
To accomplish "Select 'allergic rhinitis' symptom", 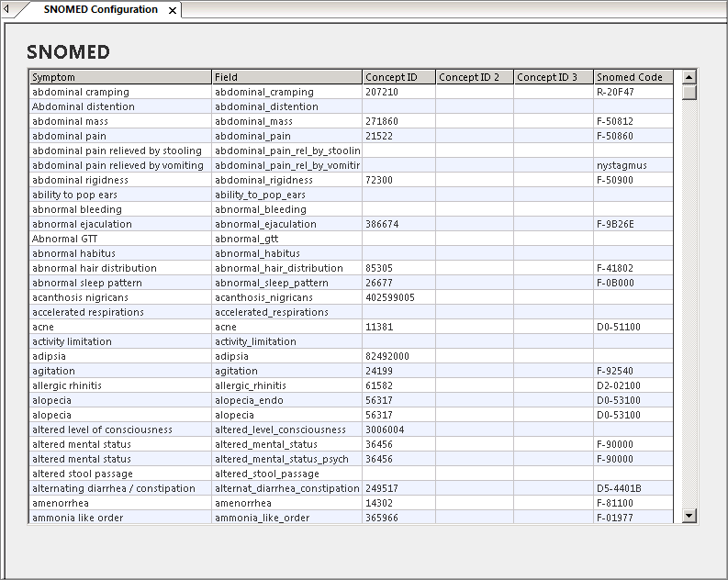I will click(x=120, y=386).
